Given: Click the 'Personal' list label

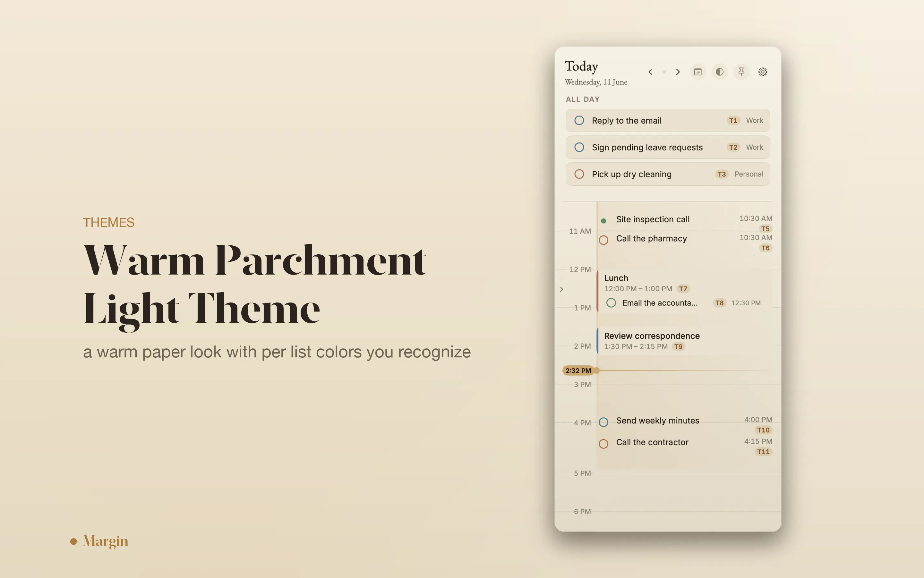Looking at the screenshot, I should pos(749,174).
